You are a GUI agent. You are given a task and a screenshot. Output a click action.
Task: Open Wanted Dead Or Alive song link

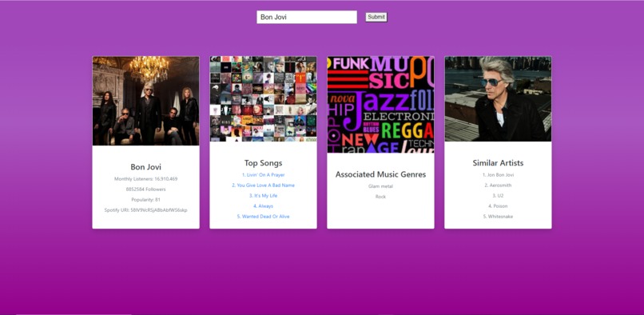[263, 217]
